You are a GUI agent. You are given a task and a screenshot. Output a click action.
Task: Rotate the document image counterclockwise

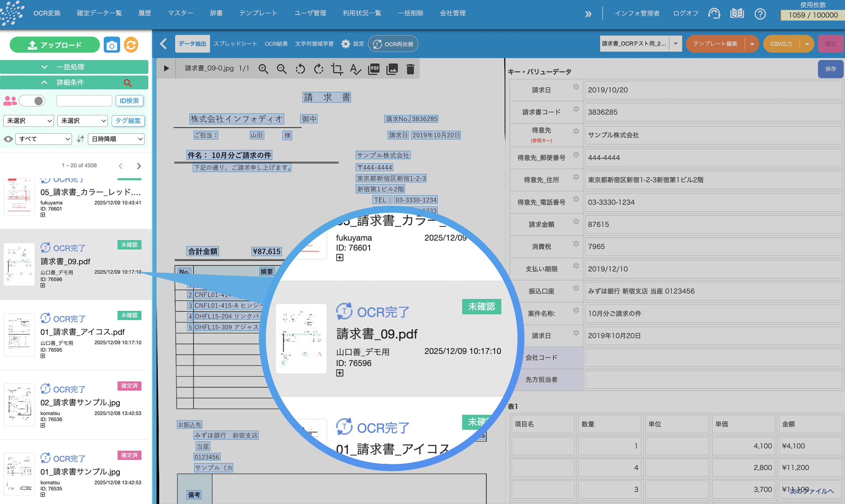(300, 69)
